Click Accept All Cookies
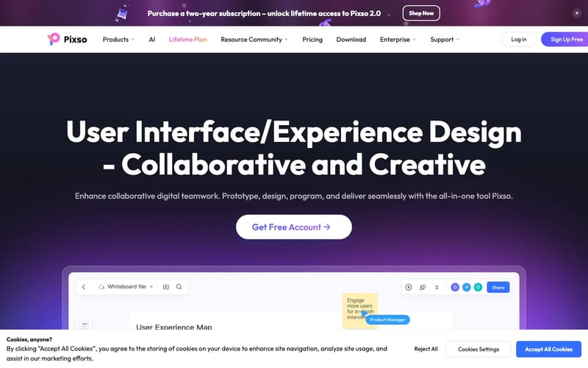The image size is (588, 368). [548, 349]
